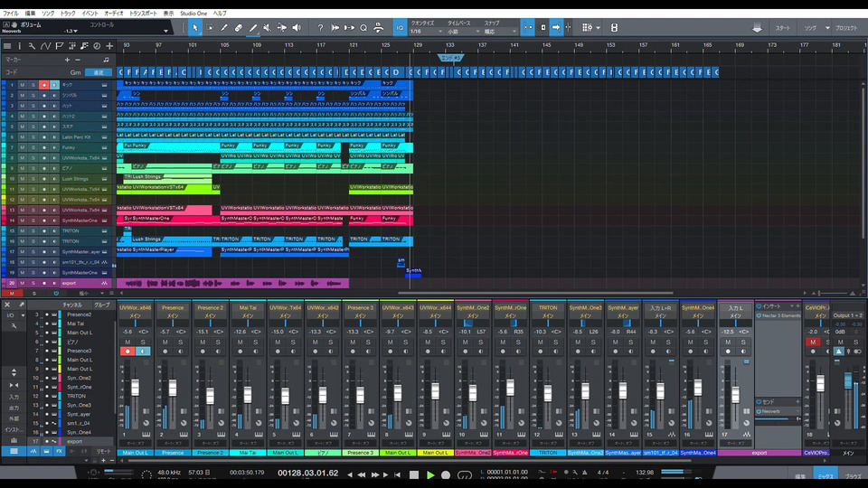Viewport: 868px width, 488px height.
Task: Open the ソング menu
Action: 48,14
